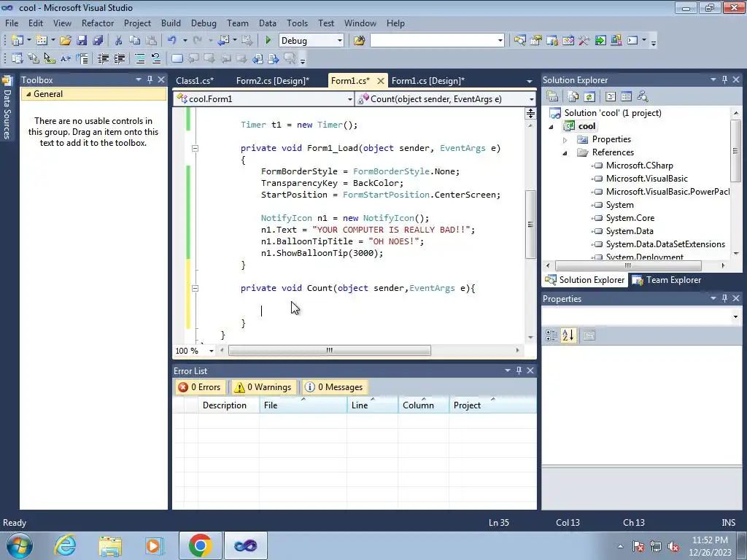This screenshot has width=747, height=560.
Task: Decrease line indent icon
Action: pyautogui.click(x=103, y=58)
